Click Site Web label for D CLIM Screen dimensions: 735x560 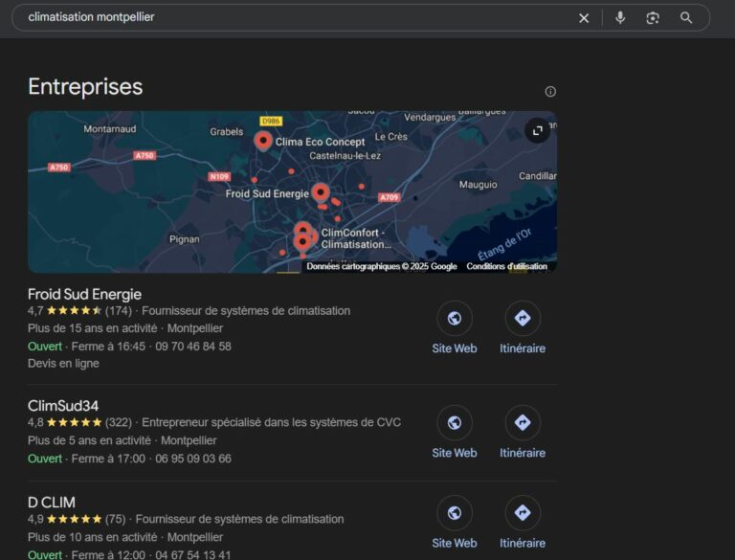(455, 543)
